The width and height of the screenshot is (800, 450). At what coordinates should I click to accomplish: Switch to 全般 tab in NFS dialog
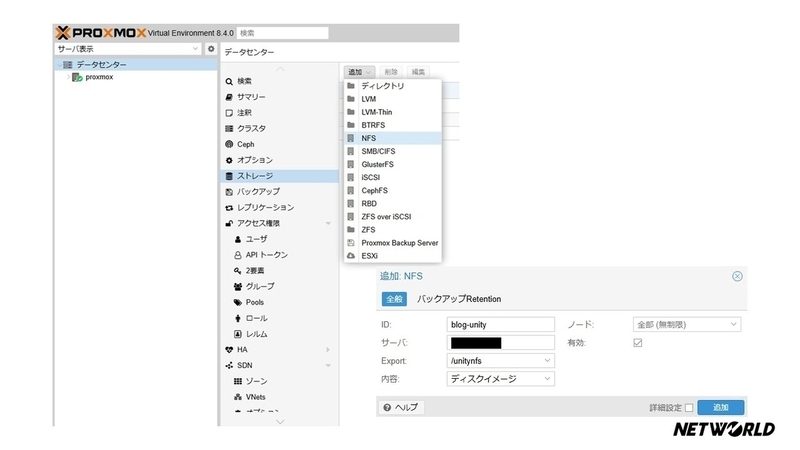pyautogui.click(x=394, y=299)
